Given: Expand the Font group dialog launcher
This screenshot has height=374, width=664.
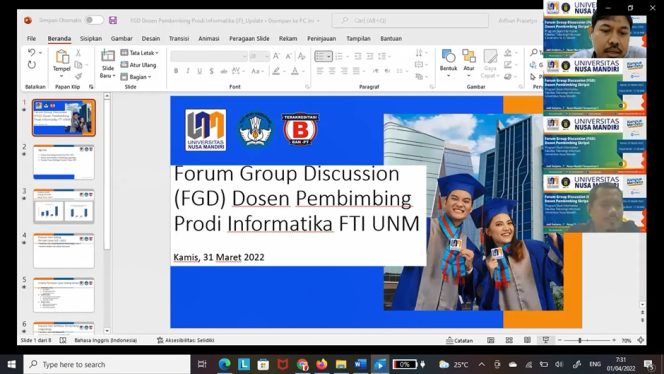Looking at the screenshot, I should tap(307, 87).
